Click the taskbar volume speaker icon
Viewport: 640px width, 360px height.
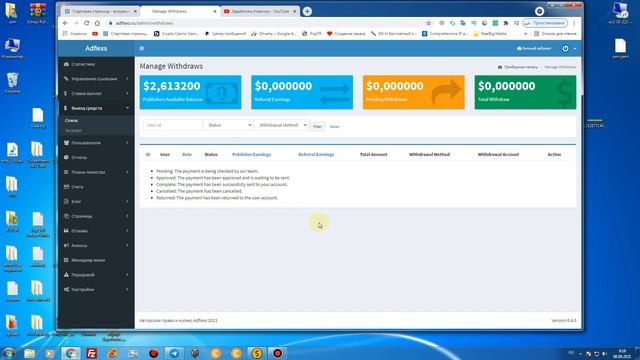coord(604,353)
